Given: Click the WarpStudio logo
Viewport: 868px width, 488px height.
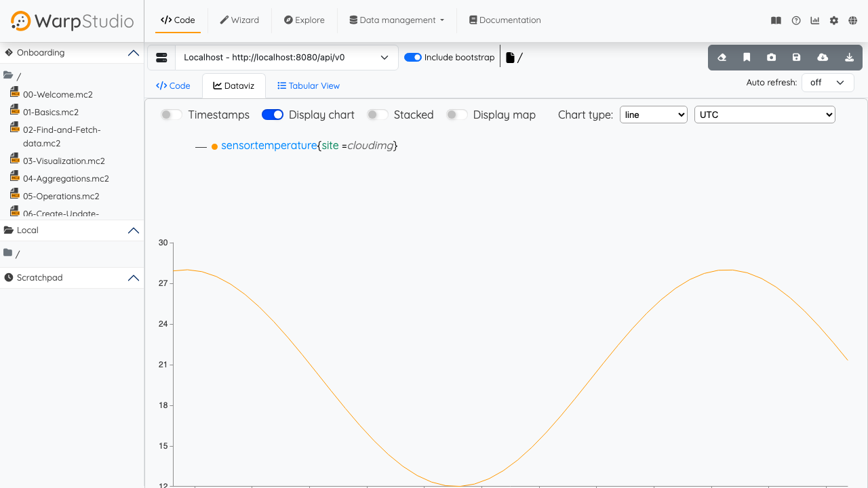Looking at the screenshot, I should click(73, 21).
